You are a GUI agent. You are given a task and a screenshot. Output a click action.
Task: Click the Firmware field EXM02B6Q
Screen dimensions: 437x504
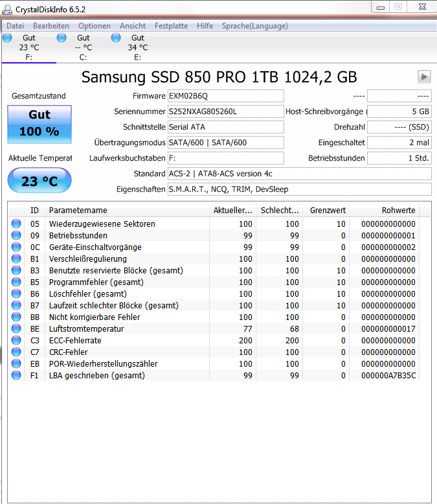pos(226,96)
